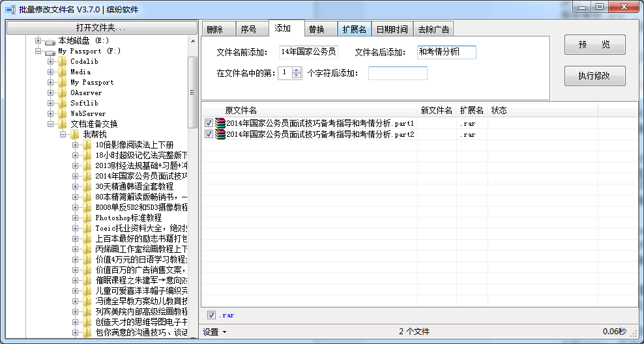
Task: Click the RAR archive icon of the part1 file
Action: (220, 123)
